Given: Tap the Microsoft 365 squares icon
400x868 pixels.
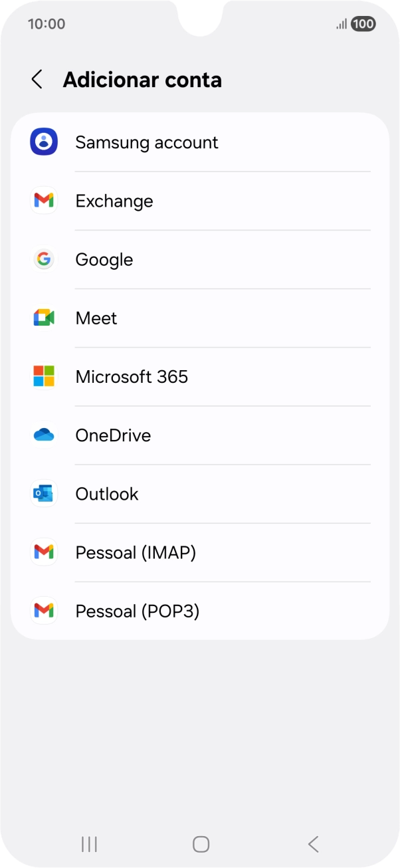Looking at the screenshot, I should pos(44,376).
